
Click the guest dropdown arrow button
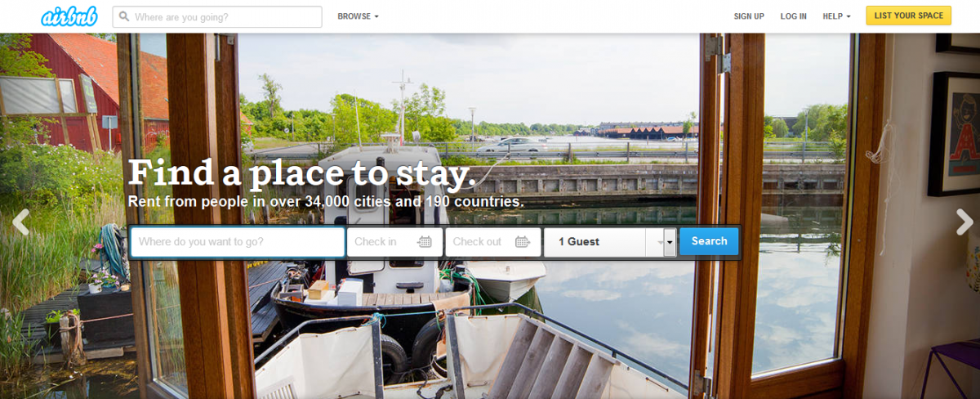tap(670, 242)
